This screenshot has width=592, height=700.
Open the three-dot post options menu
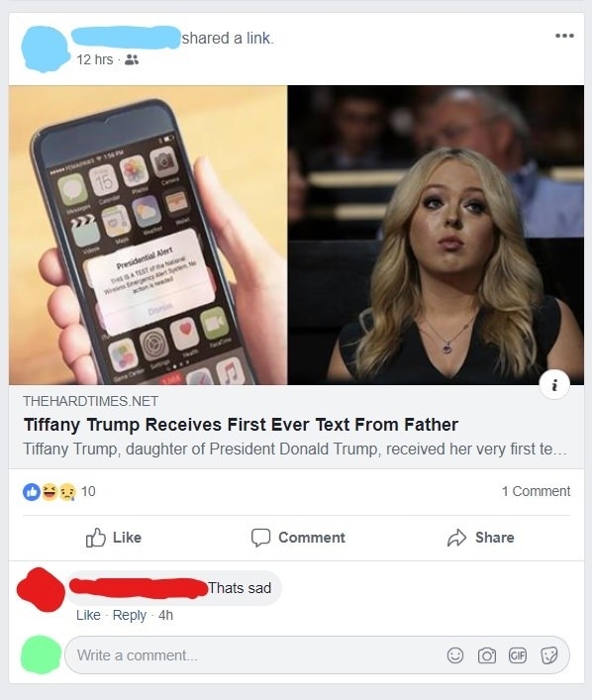click(564, 36)
